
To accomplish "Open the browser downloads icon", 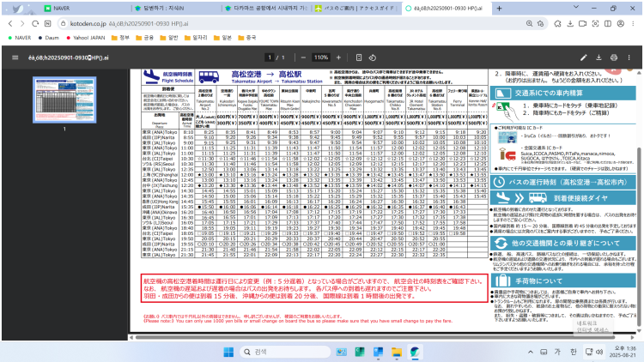I will tap(570, 24).
